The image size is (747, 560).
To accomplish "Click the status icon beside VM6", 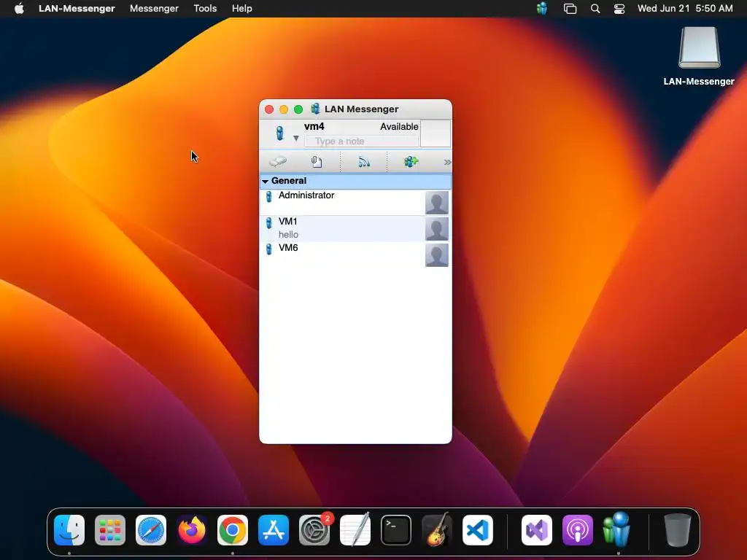I will click(x=268, y=249).
